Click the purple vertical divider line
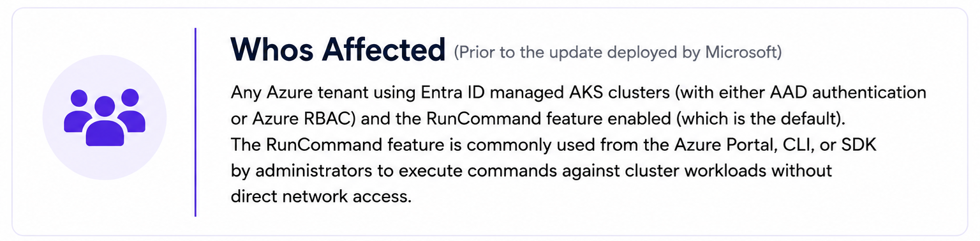980x241 pixels. pos(195,121)
